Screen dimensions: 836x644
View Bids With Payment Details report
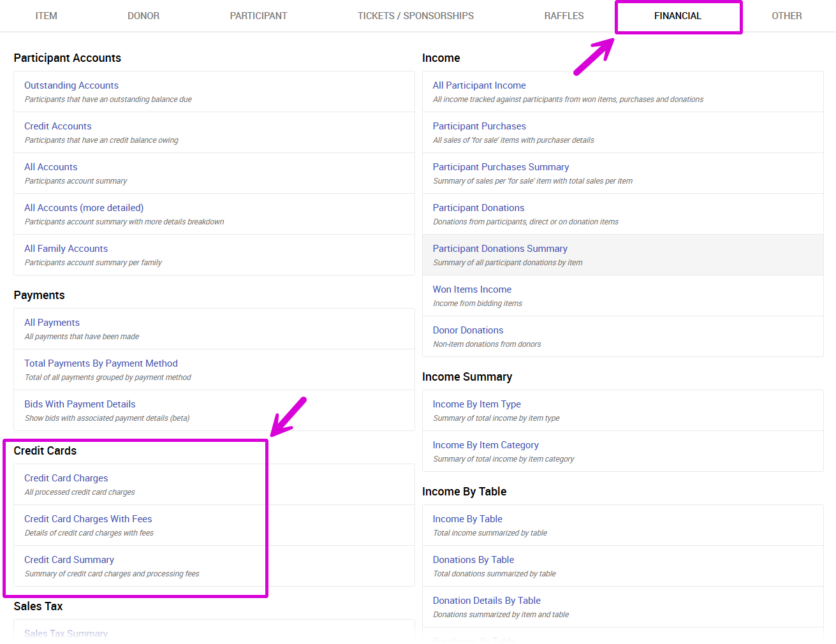tap(80, 404)
